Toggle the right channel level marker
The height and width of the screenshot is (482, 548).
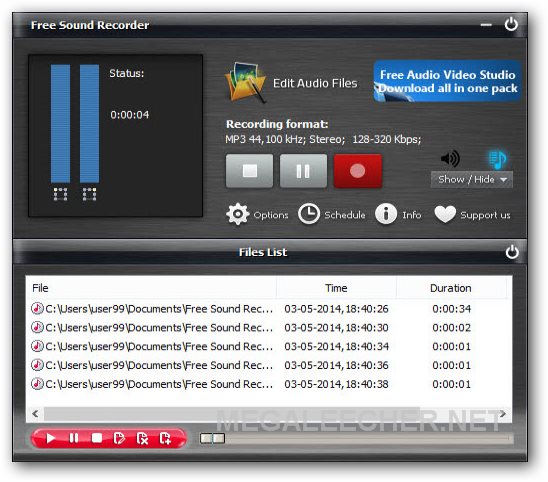click(89, 194)
